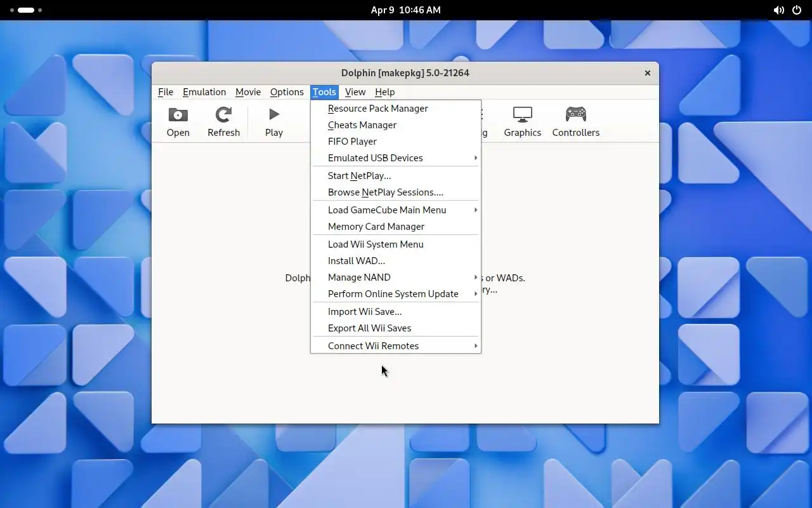Expand Connect Wii Remotes submenu
Image resolution: width=812 pixels, height=508 pixels.
pos(396,346)
